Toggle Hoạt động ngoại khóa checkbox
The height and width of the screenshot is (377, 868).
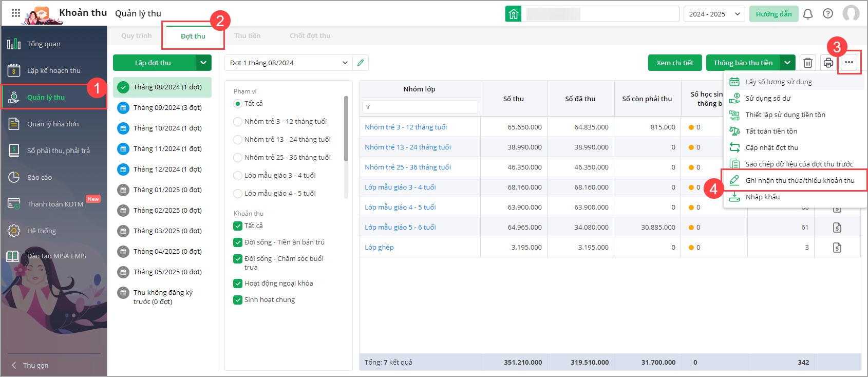pyautogui.click(x=238, y=284)
